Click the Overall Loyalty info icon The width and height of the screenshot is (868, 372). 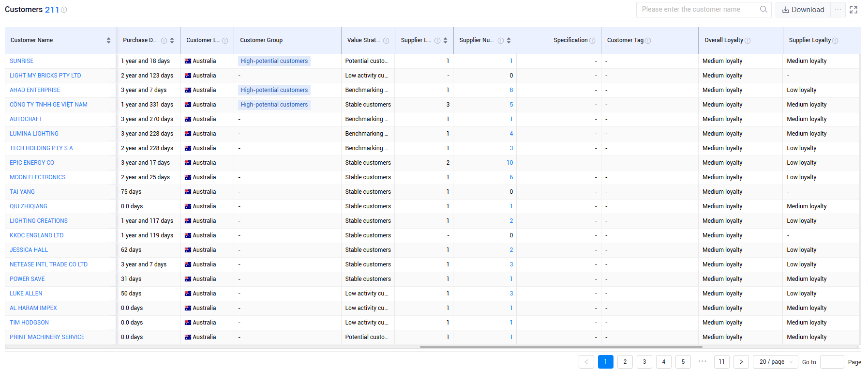(x=748, y=41)
